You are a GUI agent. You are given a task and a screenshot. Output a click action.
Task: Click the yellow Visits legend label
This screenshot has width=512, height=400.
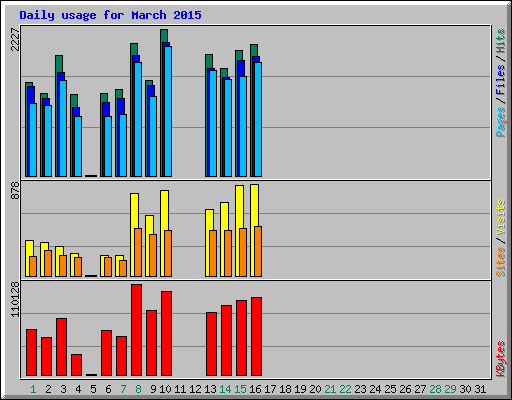501,217
